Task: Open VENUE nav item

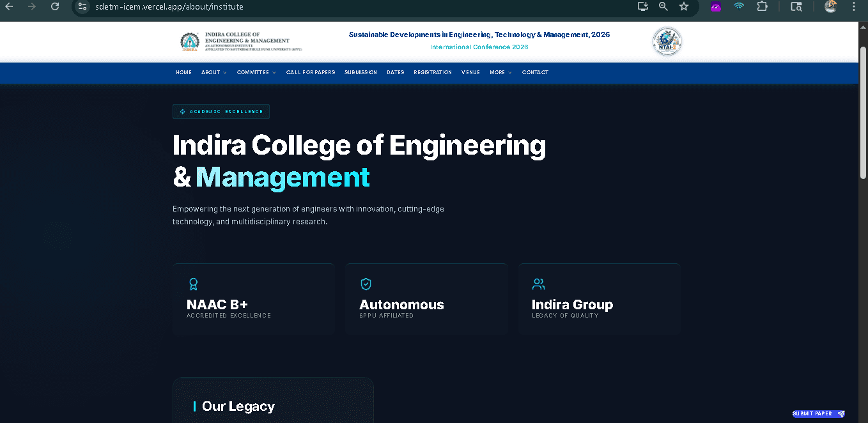Action: coord(470,73)
